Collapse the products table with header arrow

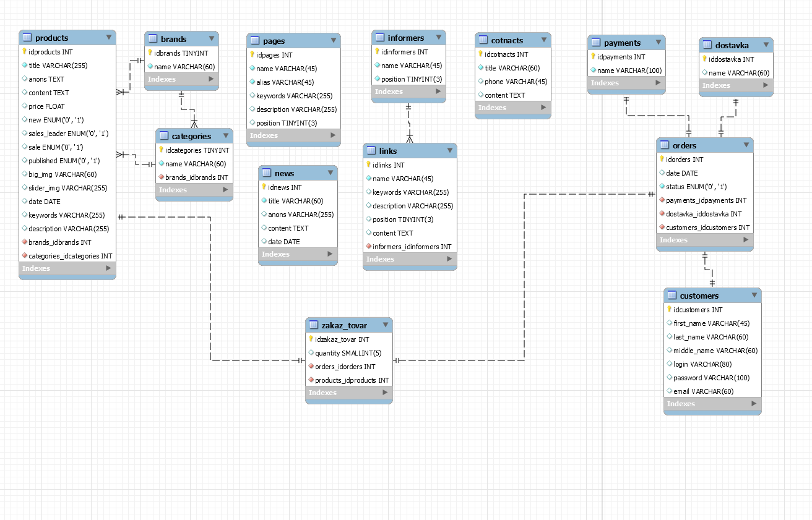pyautogui.click(x=109, y=38)
